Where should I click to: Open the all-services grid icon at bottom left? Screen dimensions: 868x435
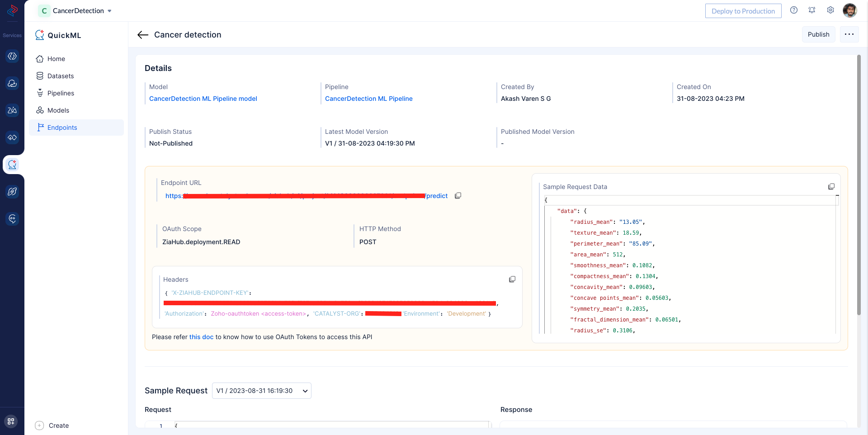[x=11, y=421]
